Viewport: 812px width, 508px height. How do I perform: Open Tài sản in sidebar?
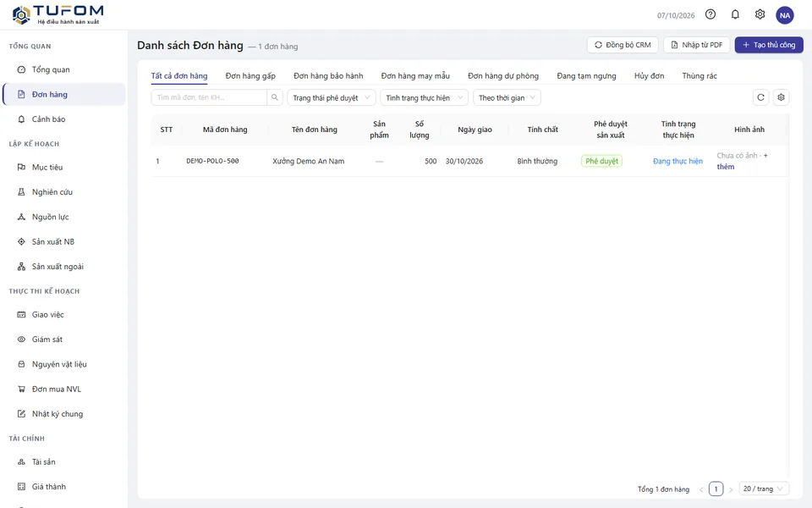click(x=64, y=462)
